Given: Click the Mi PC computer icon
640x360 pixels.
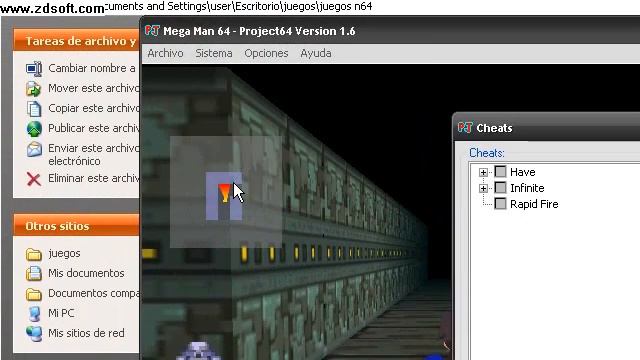Looking at the screenshot, I should [x=34, y=313].
